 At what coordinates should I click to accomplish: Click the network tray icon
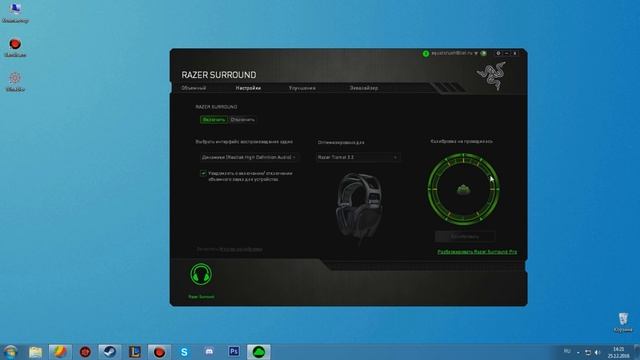click(588, 352)
